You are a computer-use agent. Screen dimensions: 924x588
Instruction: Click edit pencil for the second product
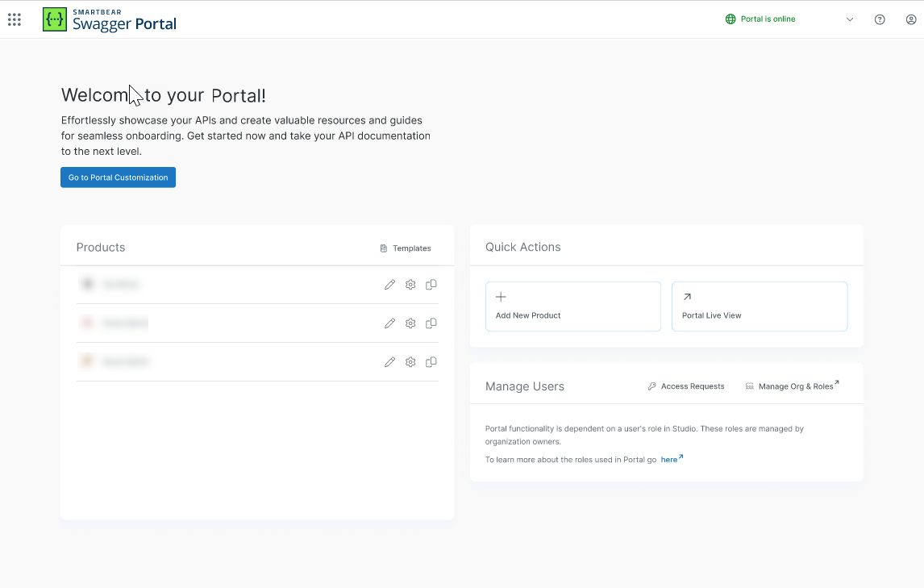(x=389, y=323)
